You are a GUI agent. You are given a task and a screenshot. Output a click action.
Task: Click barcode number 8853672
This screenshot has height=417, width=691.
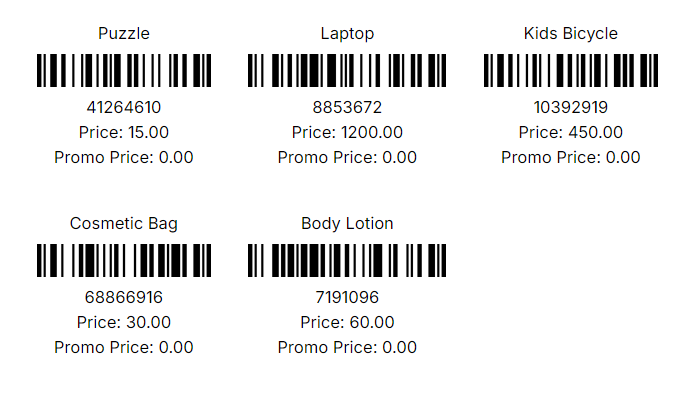tap(347, 107)
